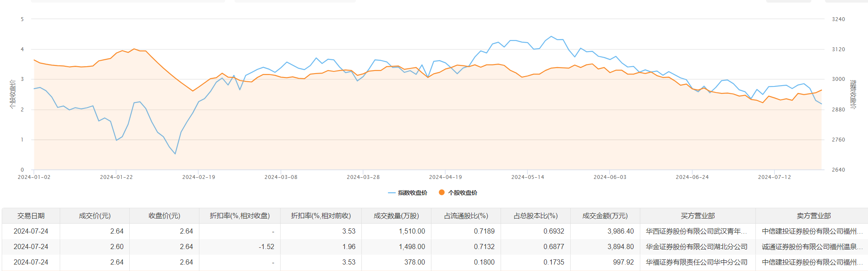
Task: Select the 收盘价(元) column header
Action: pyautogui.click(x=164, y=216)
